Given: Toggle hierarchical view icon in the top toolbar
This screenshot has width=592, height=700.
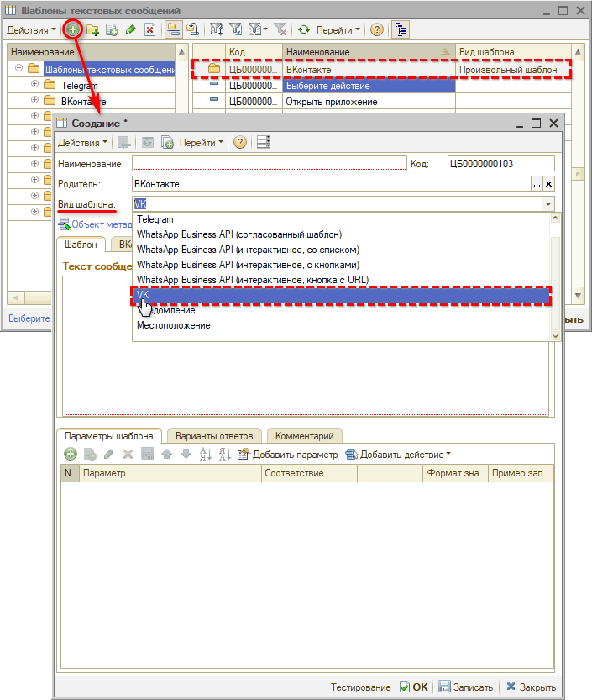Looking at the screenshot, I should click(172, 29).
